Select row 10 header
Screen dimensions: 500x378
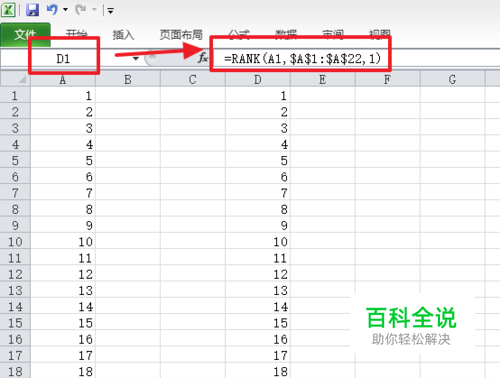pos(15,241)
